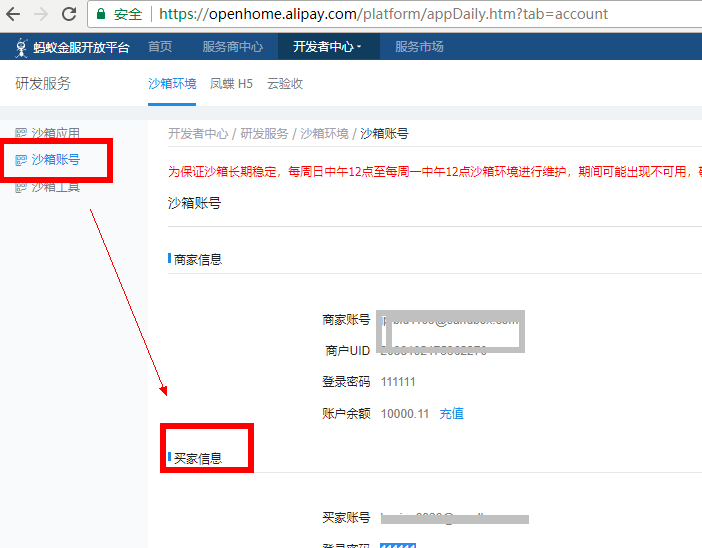Click the login password value 111111

pos(398,382)
